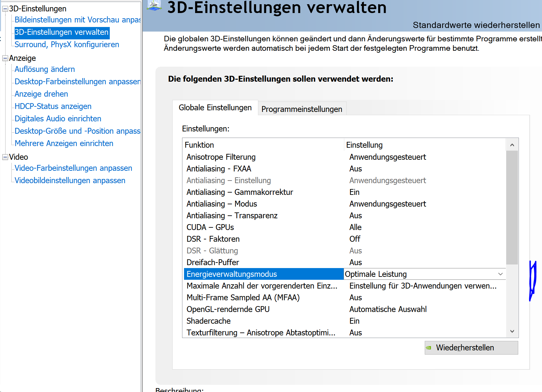Open Surround, PhysX konfigurieren
Screen dimensions: 542x392
pyautogui.click(x=67, y=45)
